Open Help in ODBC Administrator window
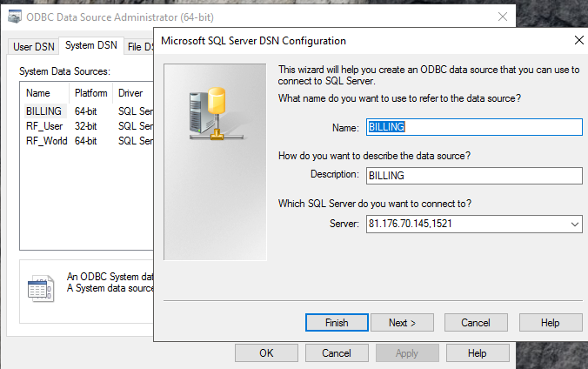Screen dimensions: 588x369 coord(478,352)
